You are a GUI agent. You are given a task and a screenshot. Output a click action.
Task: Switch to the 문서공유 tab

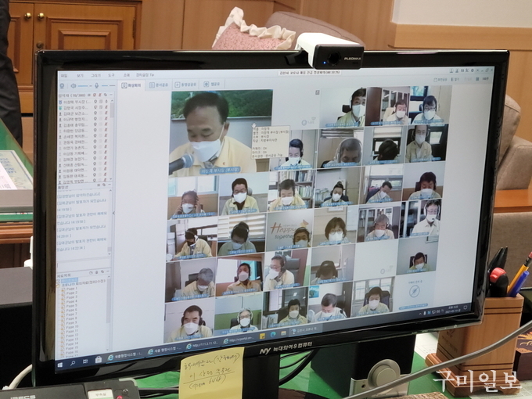point(159,84)
